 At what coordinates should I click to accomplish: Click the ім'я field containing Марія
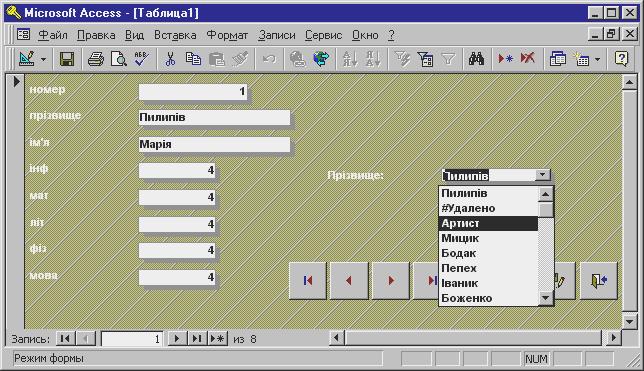[x=214, y=144]
